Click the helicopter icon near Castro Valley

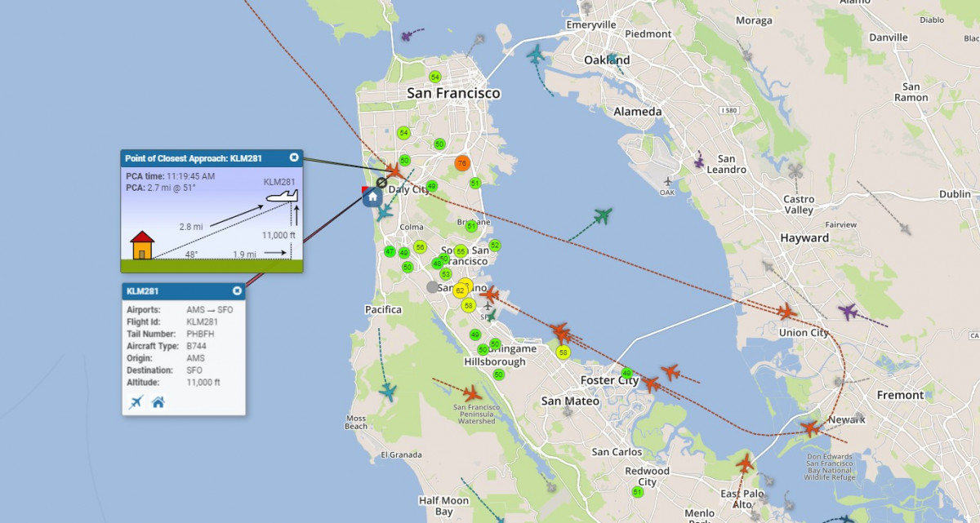point(795,171)
